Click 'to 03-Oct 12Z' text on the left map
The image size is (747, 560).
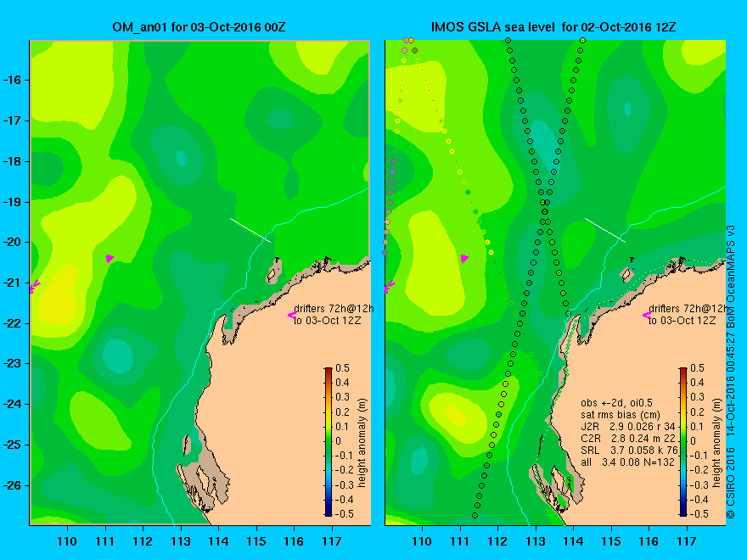327,321
